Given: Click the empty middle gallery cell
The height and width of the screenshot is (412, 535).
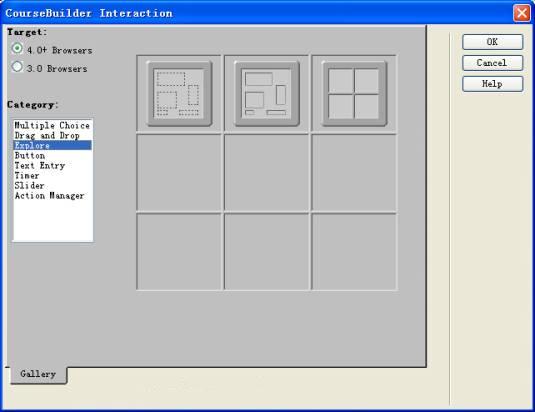Looking at the screenshot, I should tap(267, 173).
